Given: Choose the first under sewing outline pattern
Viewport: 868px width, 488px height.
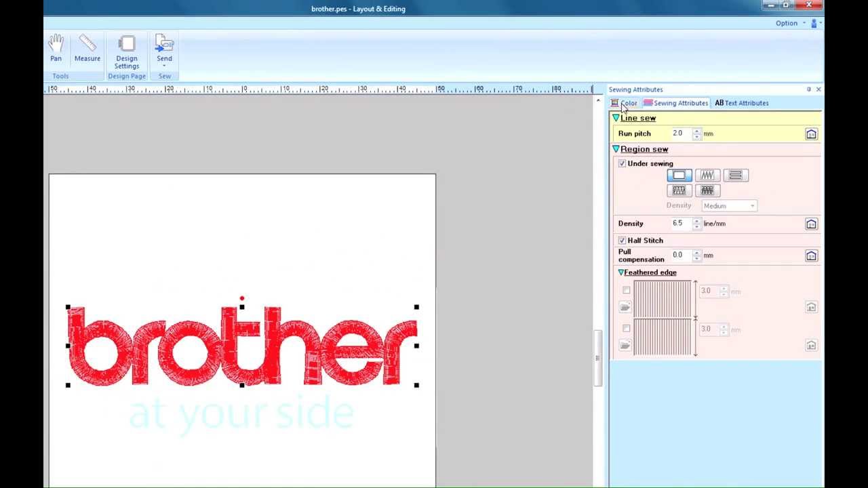Looking at the screenshot, I should (679, 176).
